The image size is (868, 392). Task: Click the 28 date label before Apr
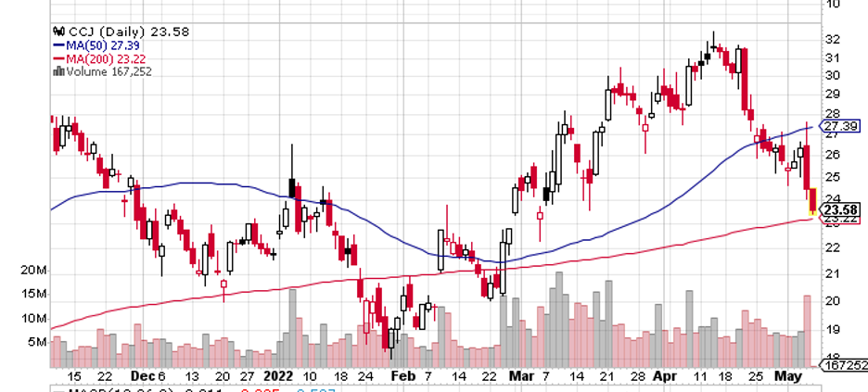tap(638, 376)
